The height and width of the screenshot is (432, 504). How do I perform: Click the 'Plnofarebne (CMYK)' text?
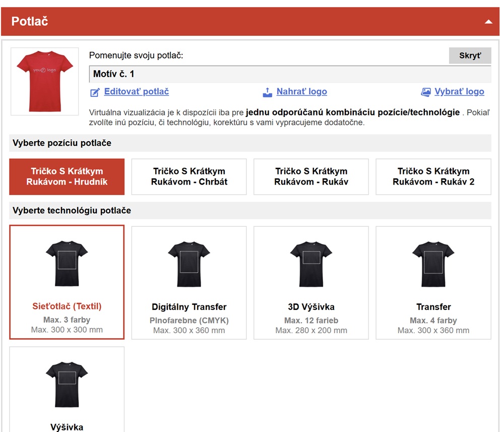(189, 321)
